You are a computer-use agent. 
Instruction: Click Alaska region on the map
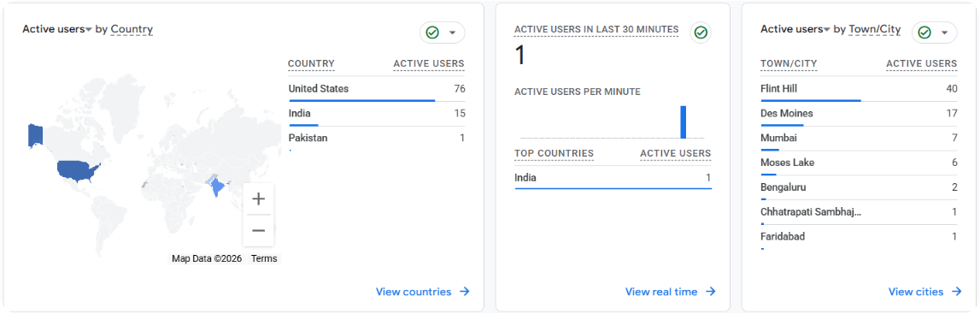[35, 135]
